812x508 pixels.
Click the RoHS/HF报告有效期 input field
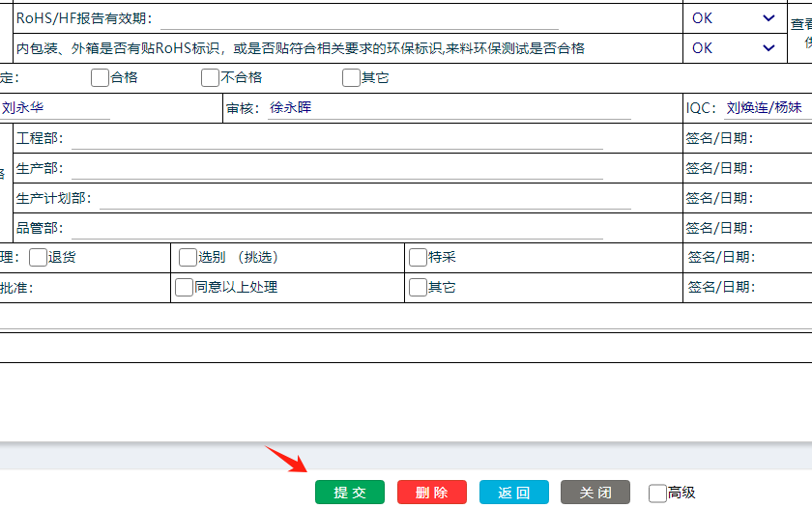click(x=358, y=19)
